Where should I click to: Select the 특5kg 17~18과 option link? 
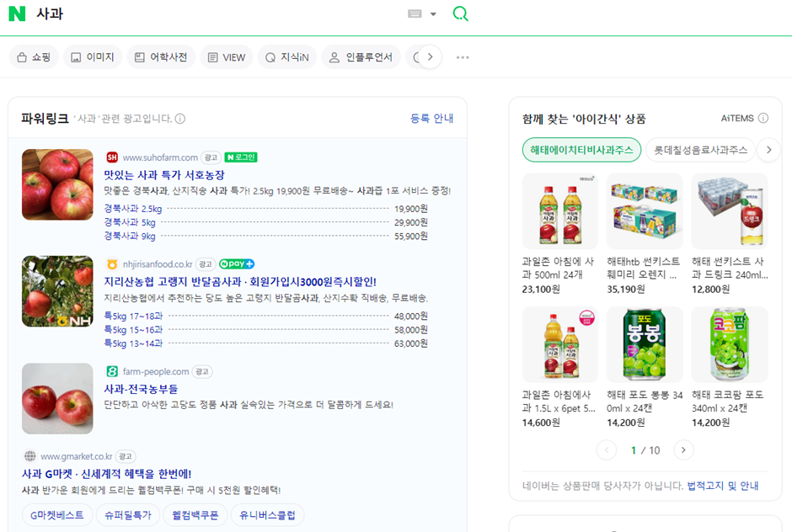click(133, 316)
